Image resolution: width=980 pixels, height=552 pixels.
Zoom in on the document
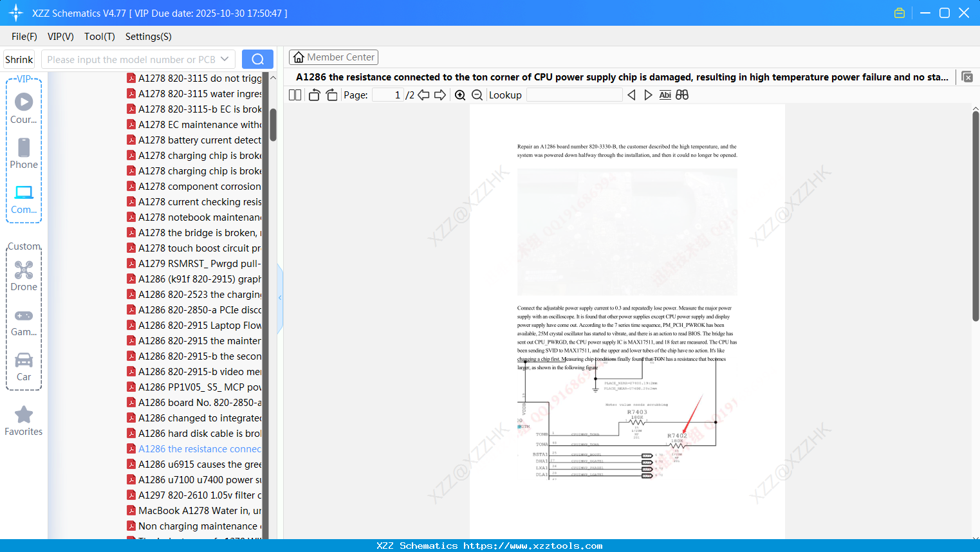pos(460,95)
